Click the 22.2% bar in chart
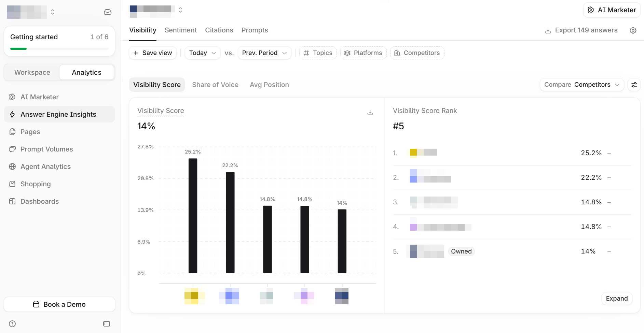 tap(230, 222)
